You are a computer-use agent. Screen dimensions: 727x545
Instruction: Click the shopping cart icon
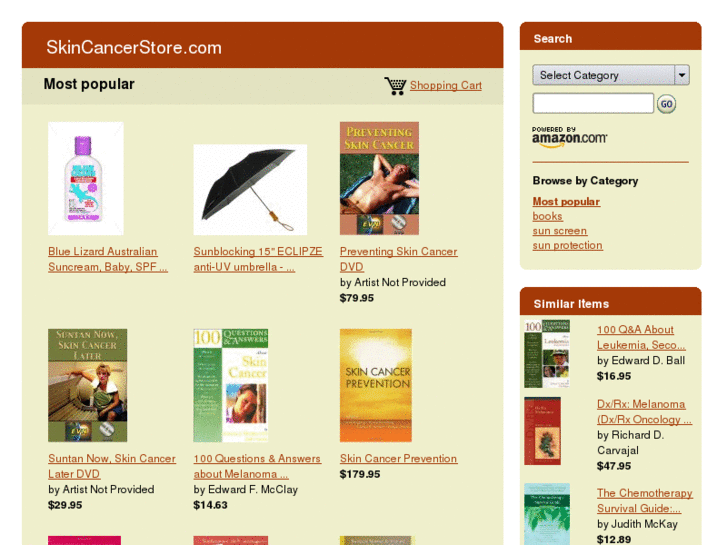click(395, 86)
